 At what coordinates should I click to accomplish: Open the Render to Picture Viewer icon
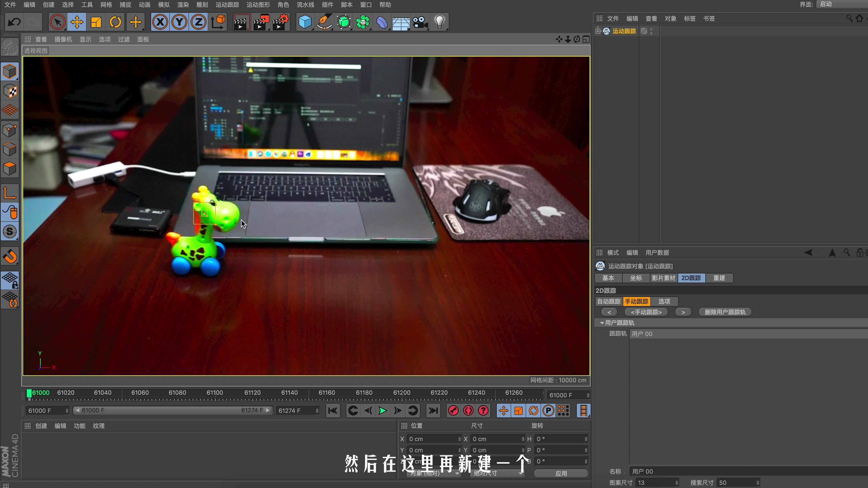coord(261,22)
